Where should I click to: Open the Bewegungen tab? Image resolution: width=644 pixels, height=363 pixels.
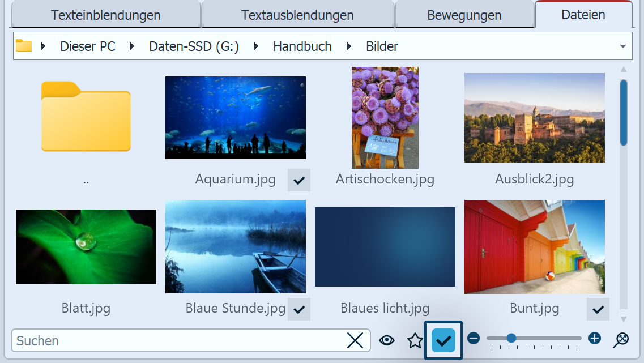tap(464, 15)
